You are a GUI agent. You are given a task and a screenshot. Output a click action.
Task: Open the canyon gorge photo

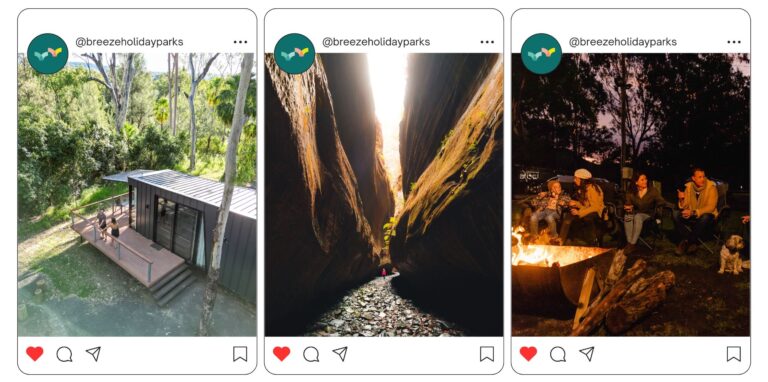pyautogui.click(x=384, y=194)
